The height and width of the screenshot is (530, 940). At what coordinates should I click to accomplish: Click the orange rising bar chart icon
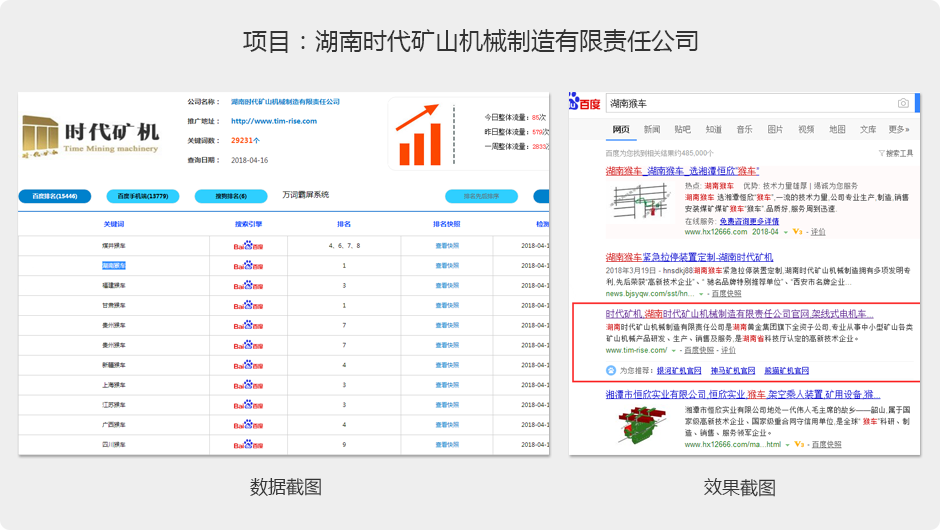pyautogui.click(x=418, y=135)
